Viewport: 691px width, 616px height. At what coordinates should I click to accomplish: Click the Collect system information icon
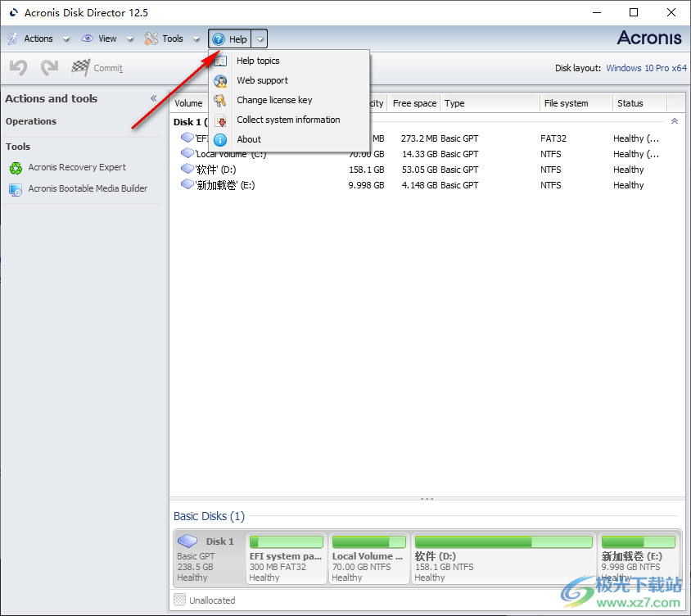(221, 120)
